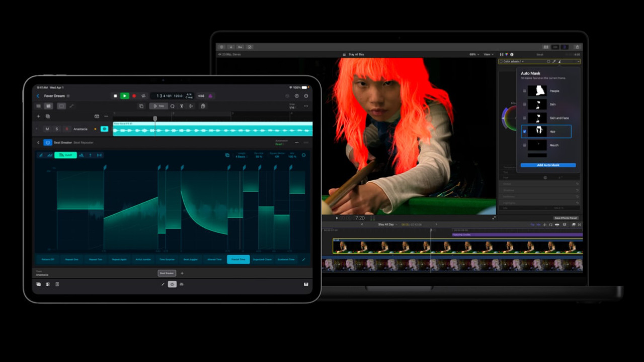This screenshot has height=362, width=644.
Task: Toggle the automation view icon
Action: click(71, 106)
